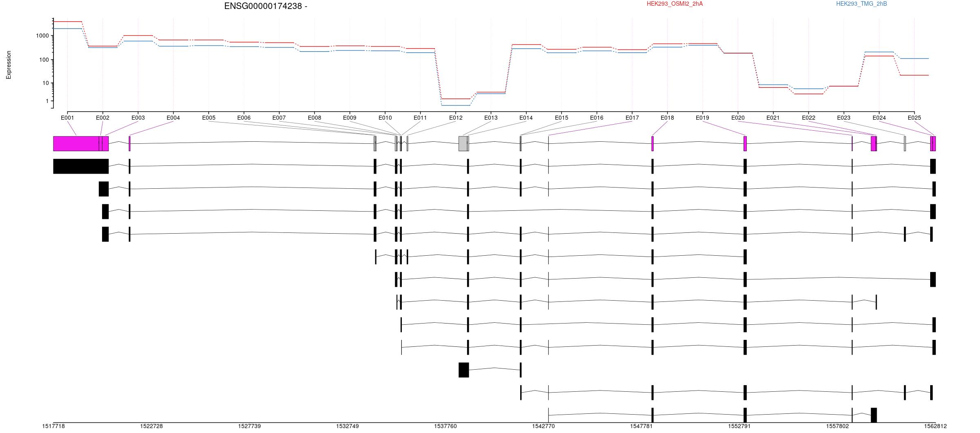The image size is (980, 433).
Task: Click exon label E008
Action: [x=314, y=118]
